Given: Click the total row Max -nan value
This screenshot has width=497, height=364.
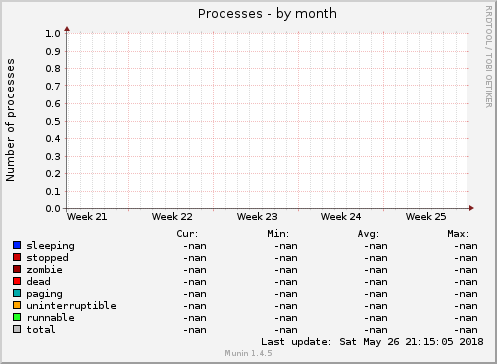Looking at the screenshot, I should point(466,330).
